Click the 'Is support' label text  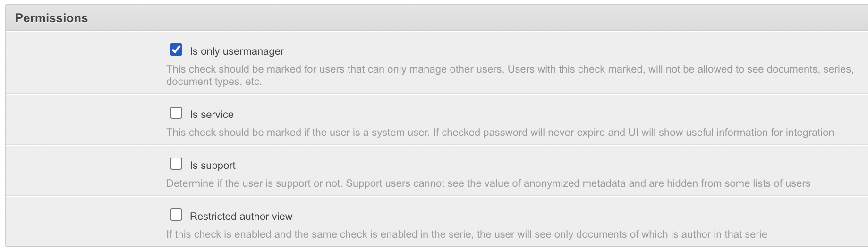coord(213,166)
